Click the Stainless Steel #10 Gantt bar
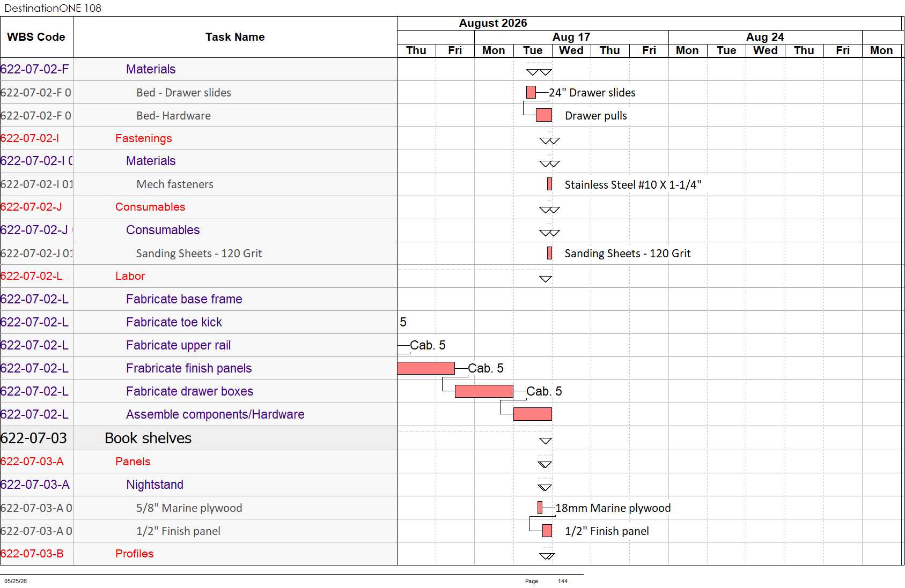Screen dimensions: 905x588 click(x=549, y=184)
